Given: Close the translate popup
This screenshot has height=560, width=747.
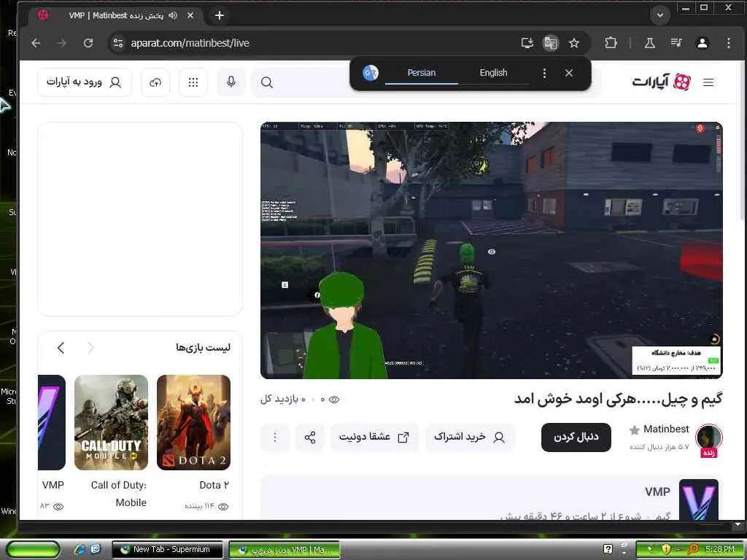Looking at the screenshot, I should tap(569, 73).
